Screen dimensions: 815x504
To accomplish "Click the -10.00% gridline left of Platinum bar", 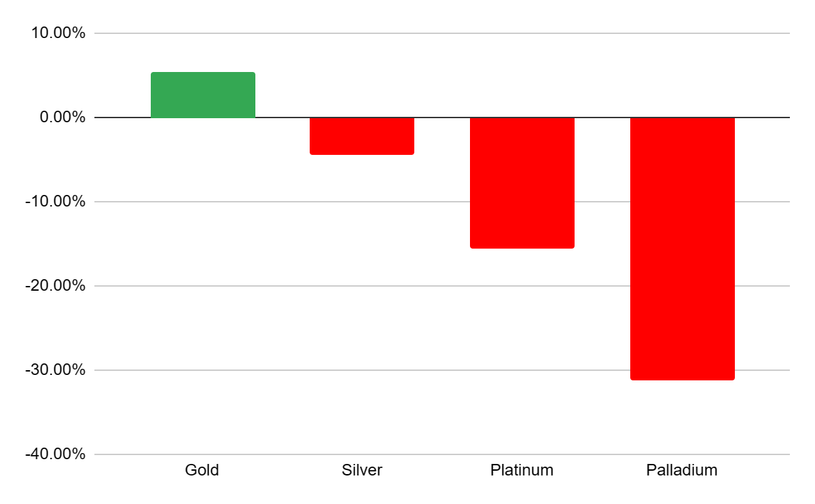I will [282, 202].
